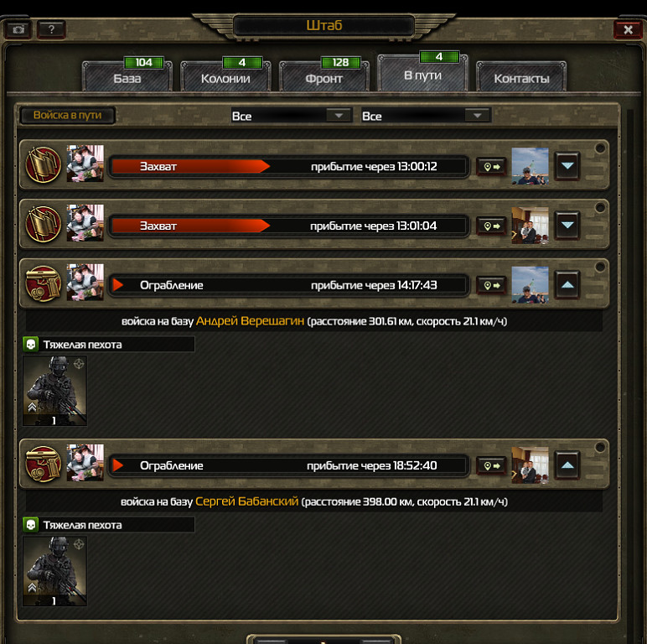Click locate-on-map icon for 18:52:40 robbery

[491, 466]
